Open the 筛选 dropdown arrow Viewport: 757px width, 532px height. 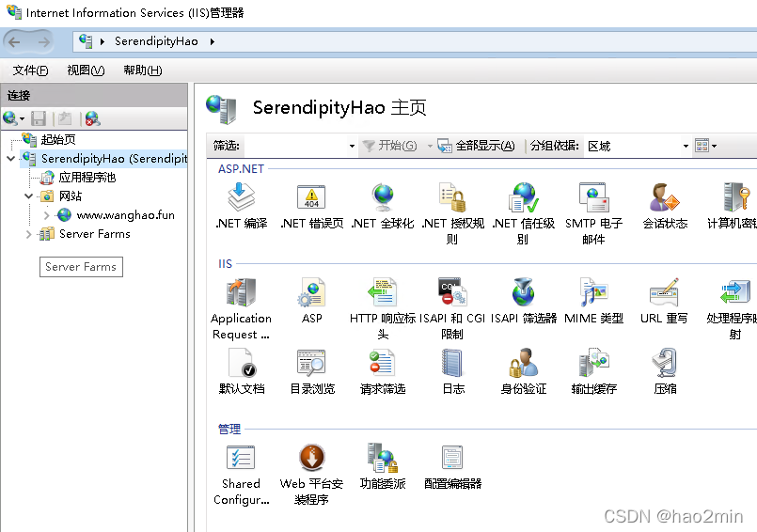point(352,146)
